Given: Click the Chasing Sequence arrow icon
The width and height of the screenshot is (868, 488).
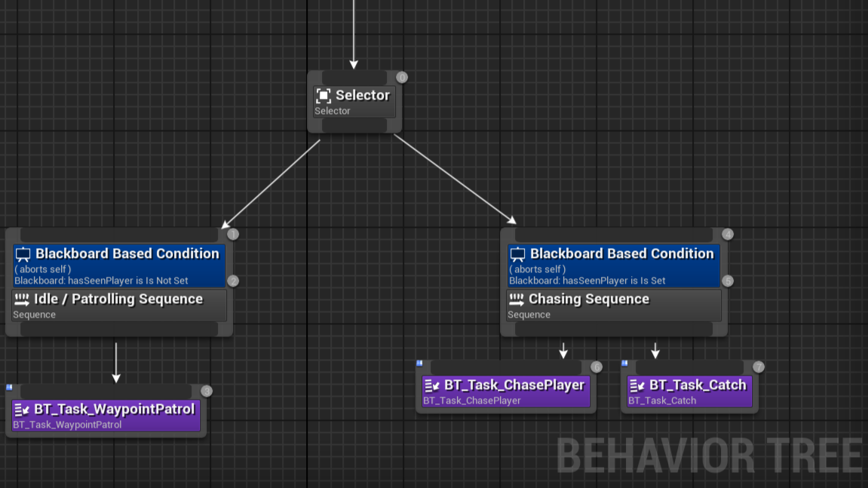Looking at the screenshot, I should point(516,299).
